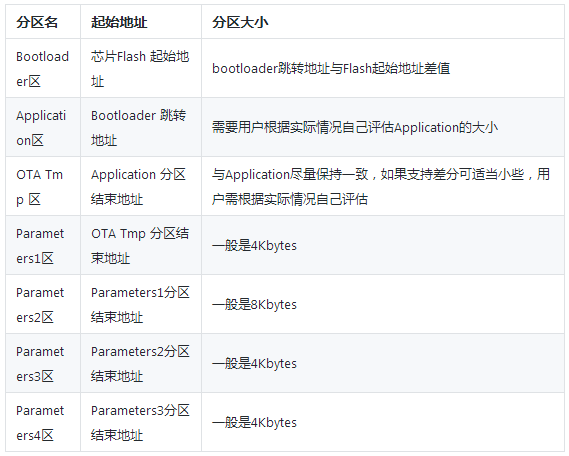The width and height of the screenshot is (569, 456).
Task: Click the 一般是4Kbytes cell in Parameters3区 row
Action: pos(383,363)
